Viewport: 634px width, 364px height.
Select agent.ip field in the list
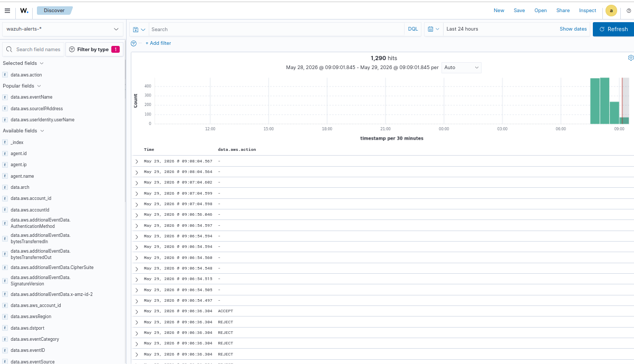tap(18, 165)
